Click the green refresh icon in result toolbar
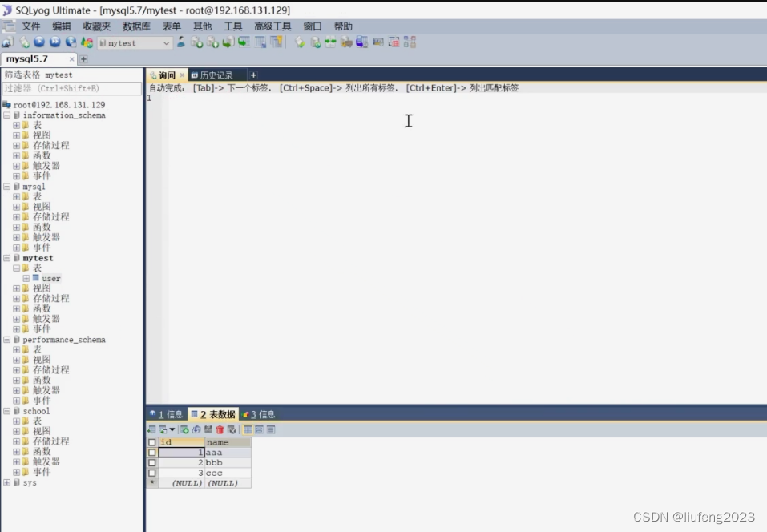Viewport: 767px width, 532px height. 184,429
